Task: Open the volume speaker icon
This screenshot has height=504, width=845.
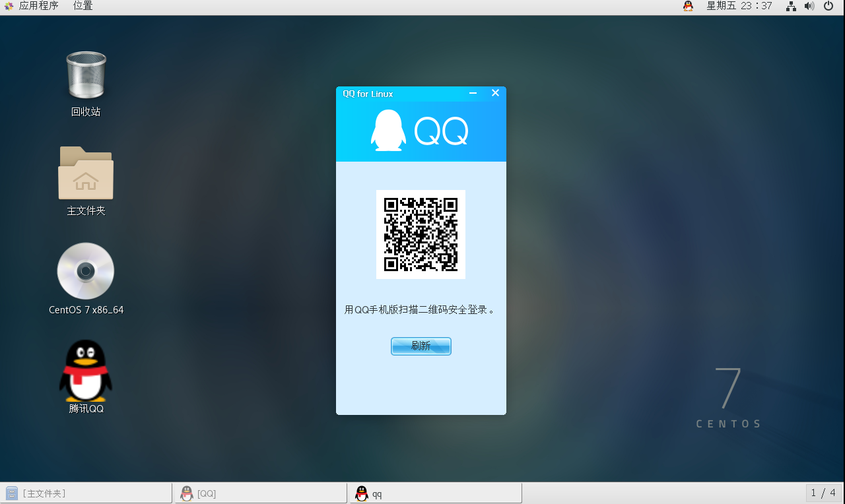Action: [x=809, y=6]
